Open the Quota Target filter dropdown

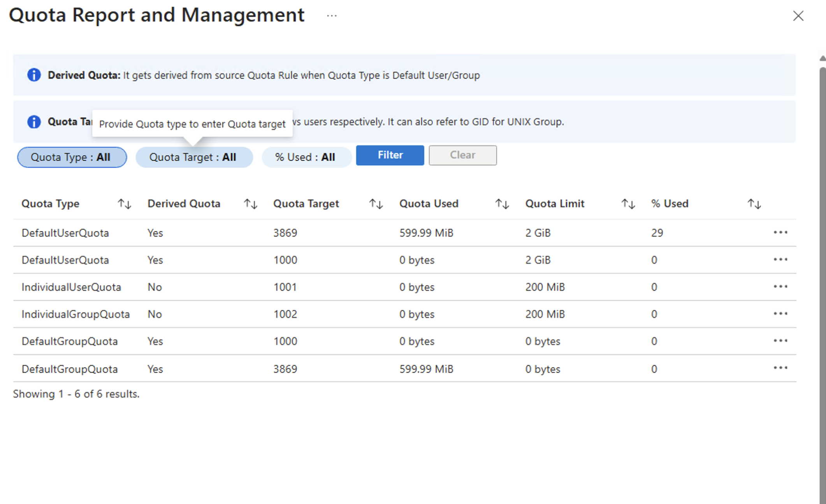[194, 157]
